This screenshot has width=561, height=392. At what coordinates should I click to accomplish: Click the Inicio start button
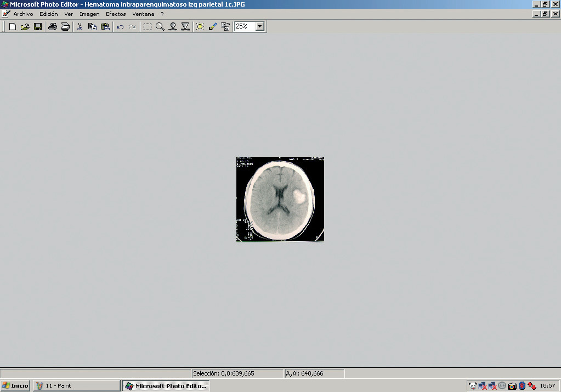[15, 385]
